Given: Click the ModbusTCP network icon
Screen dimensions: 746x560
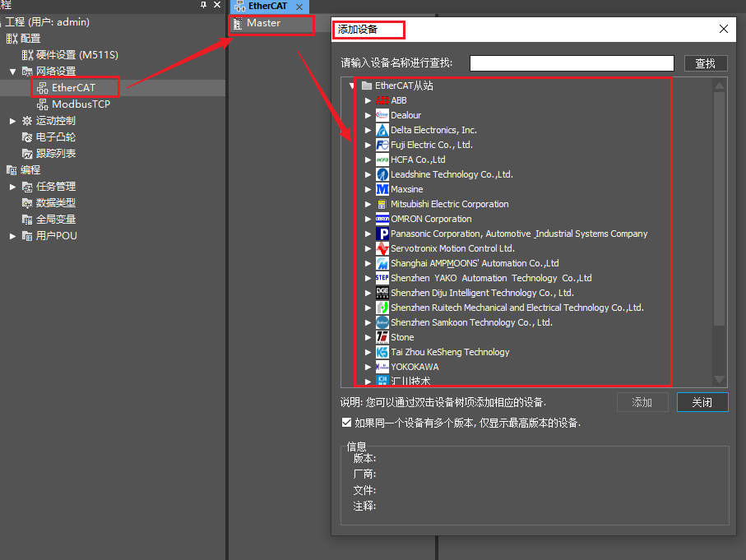Looking at the screenshot, I should pos(43,104).
